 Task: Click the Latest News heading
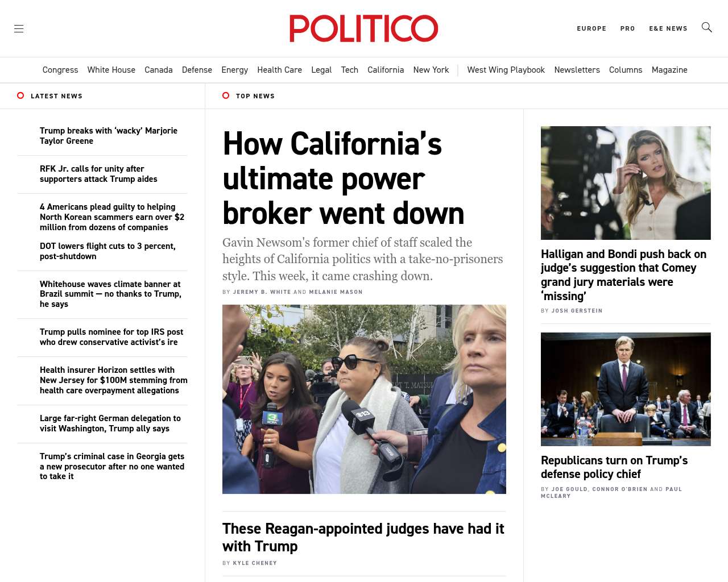coord(56,96)
